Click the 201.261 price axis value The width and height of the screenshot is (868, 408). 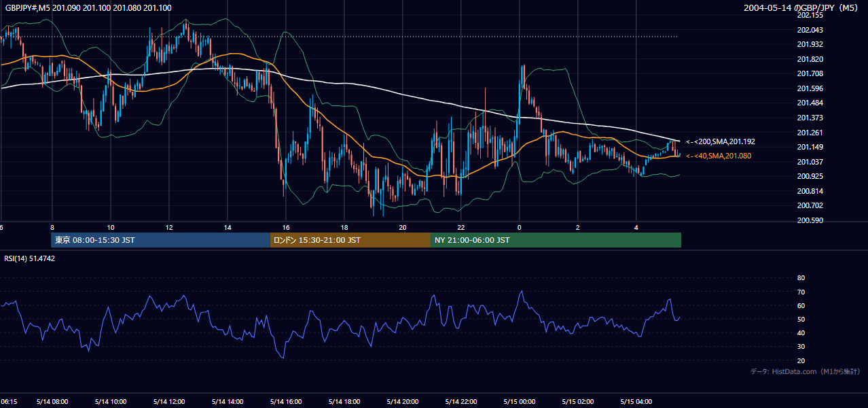click(810, 133)
